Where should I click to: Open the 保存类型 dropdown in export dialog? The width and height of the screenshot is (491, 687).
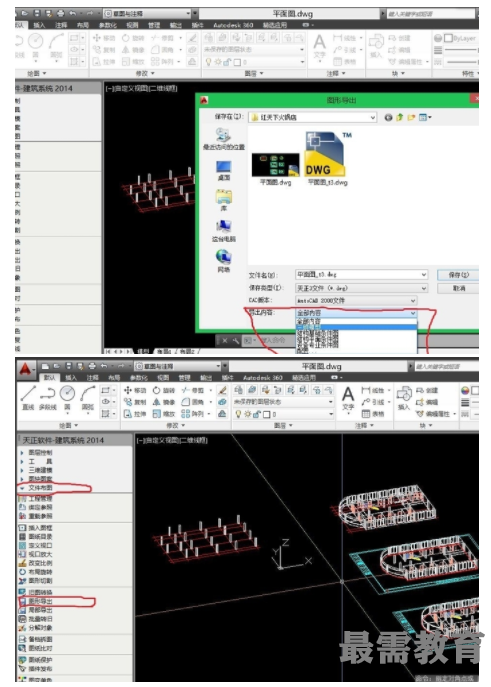(x=361, y=288)
